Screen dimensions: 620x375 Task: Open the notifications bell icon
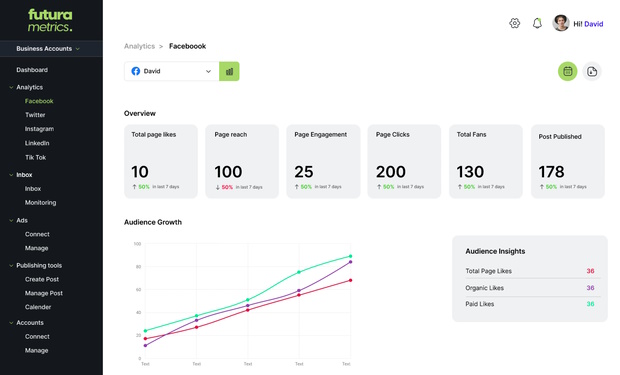click(537, 23)
